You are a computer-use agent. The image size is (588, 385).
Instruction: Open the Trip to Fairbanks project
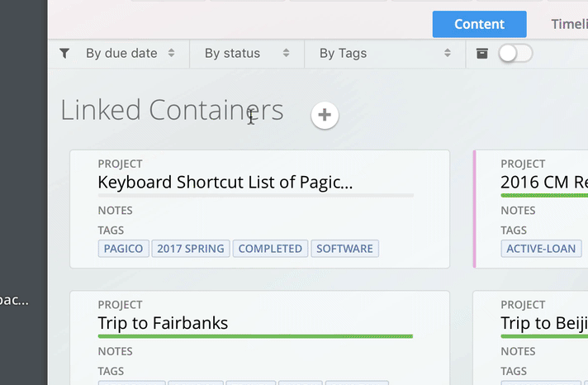pyautogui.click(x=163, y=323)
